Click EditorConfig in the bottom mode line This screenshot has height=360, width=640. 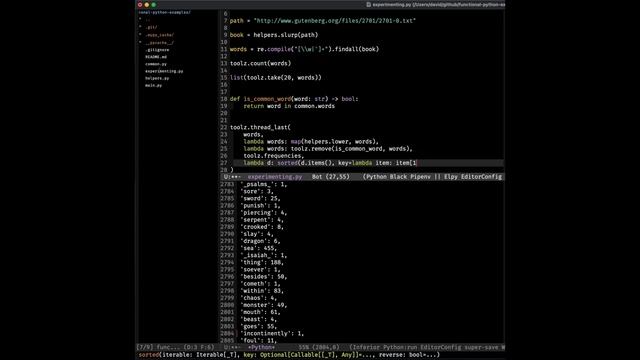(441, 347)
